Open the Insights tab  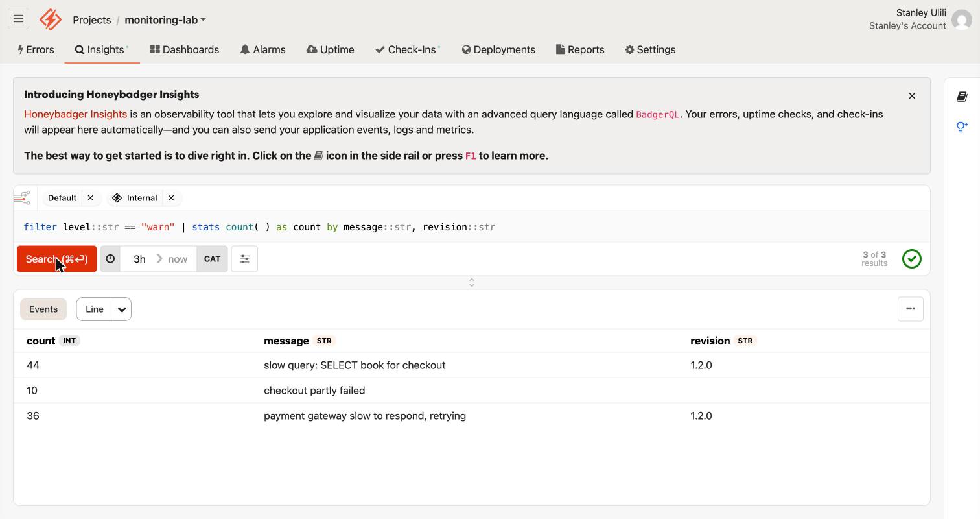point(102,50)
